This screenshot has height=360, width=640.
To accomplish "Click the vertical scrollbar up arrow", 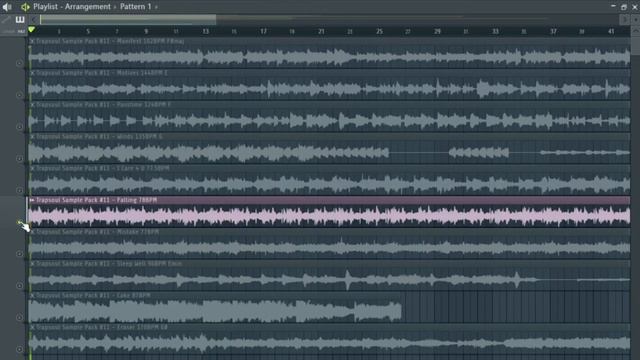I will [636, 31].
